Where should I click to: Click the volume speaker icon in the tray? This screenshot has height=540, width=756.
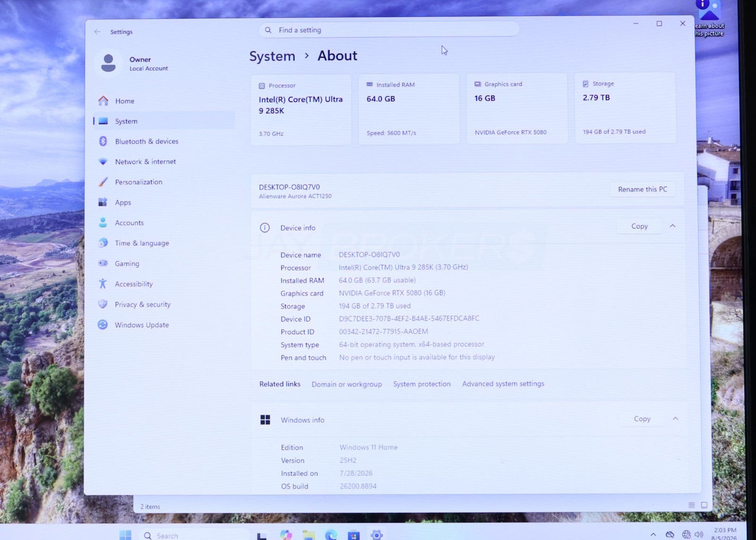[x=699, y=534]
